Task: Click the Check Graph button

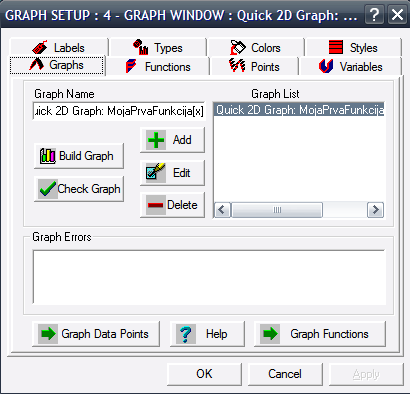Action: [x=79, y=189]
